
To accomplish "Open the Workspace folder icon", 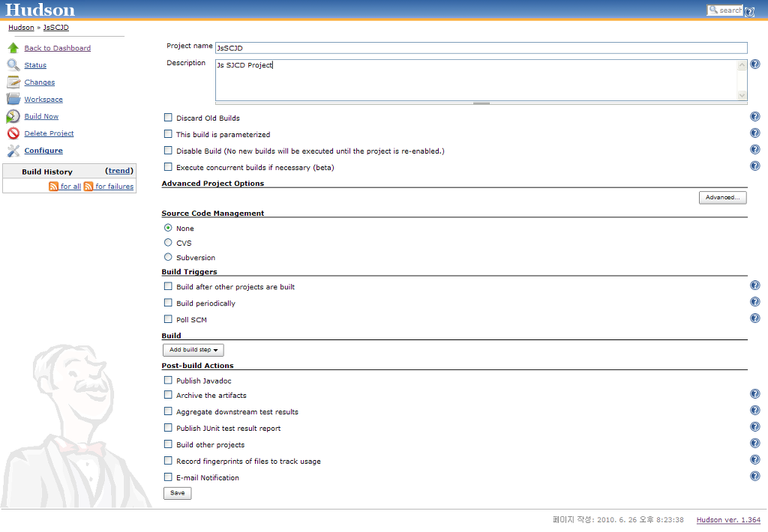I will coord(13,99).
